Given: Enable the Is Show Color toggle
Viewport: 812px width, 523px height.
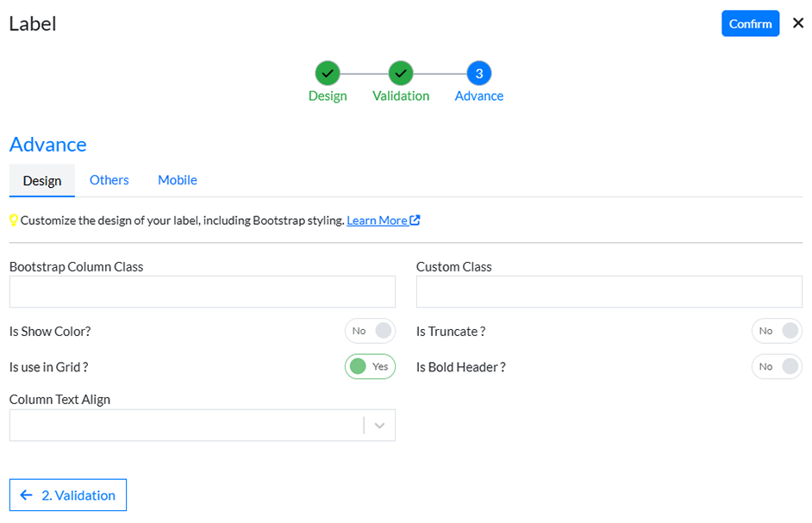Looking at the screenshot, I should [370, 331].
